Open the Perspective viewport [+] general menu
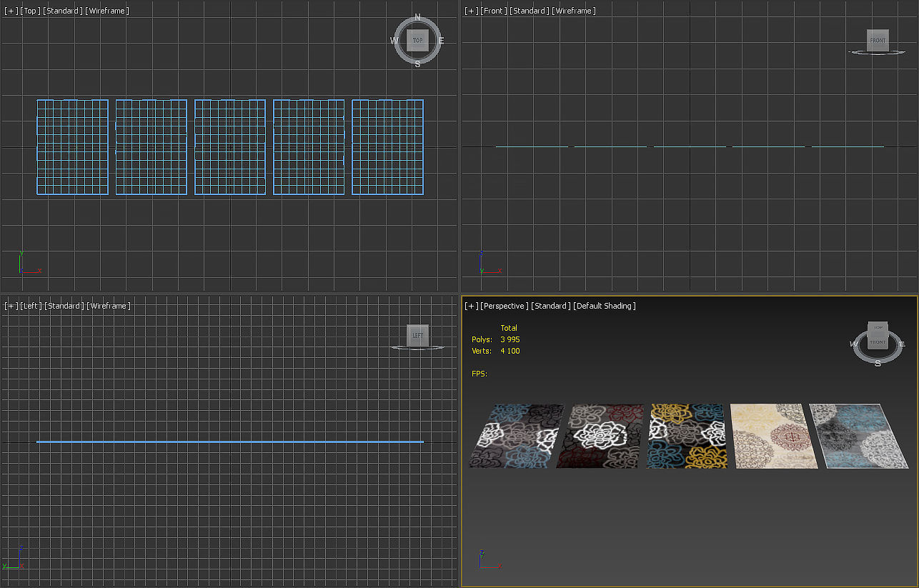Screen dimensions: 919x588 point(472,306)
